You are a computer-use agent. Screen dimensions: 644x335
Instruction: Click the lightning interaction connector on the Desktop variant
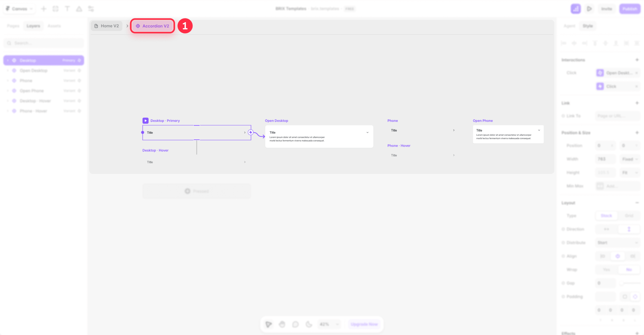pyautogui.click(x=251, y=132)
